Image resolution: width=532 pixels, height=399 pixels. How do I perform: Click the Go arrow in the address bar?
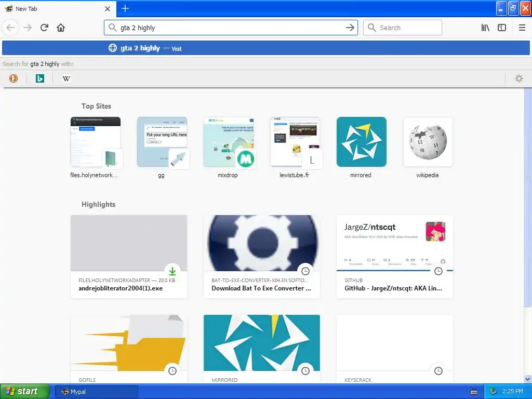click(350, 28)
